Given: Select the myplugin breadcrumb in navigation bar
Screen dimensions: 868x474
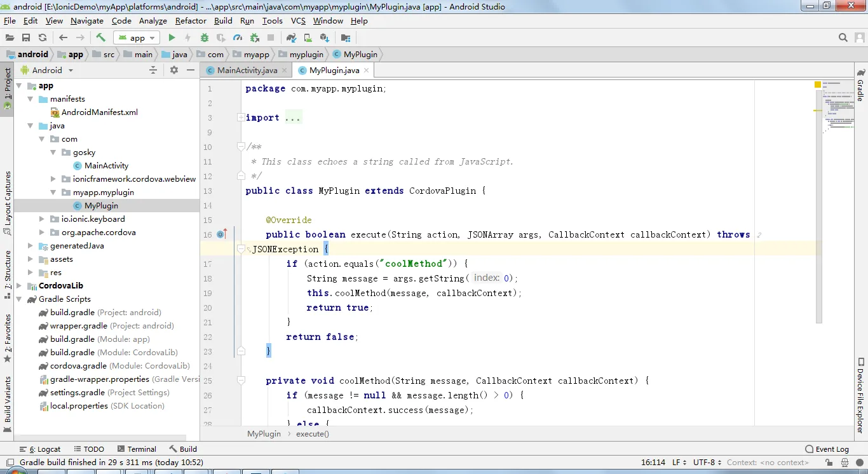Looking at the screenshot, I should click(x=301, y=55).
